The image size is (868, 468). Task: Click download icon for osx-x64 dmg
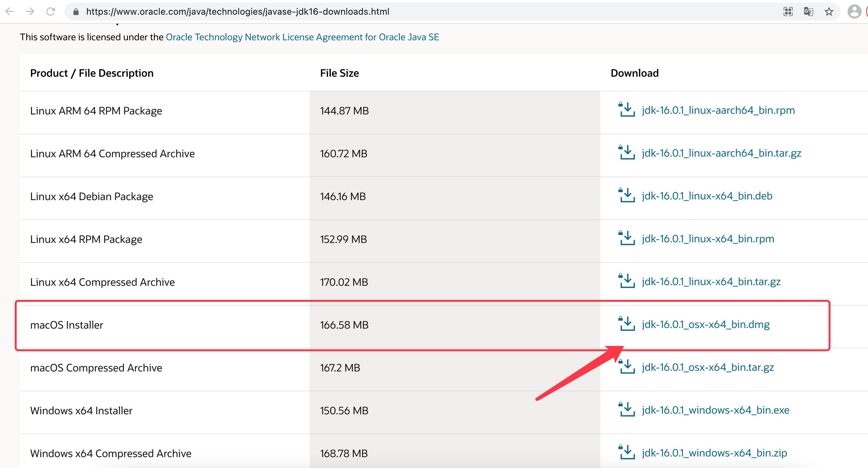(x=626, y=324)
